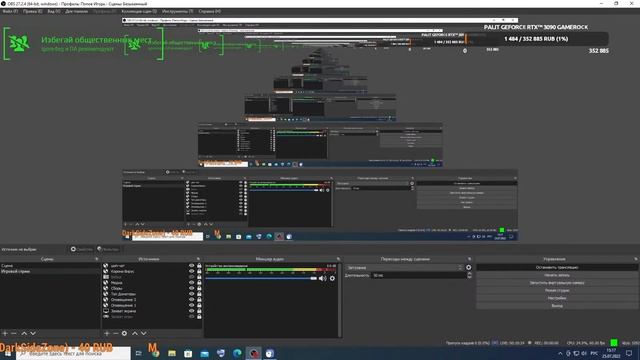Remove selected scene with minus icon
The image size is (640, 360).
tap(13, 333)
